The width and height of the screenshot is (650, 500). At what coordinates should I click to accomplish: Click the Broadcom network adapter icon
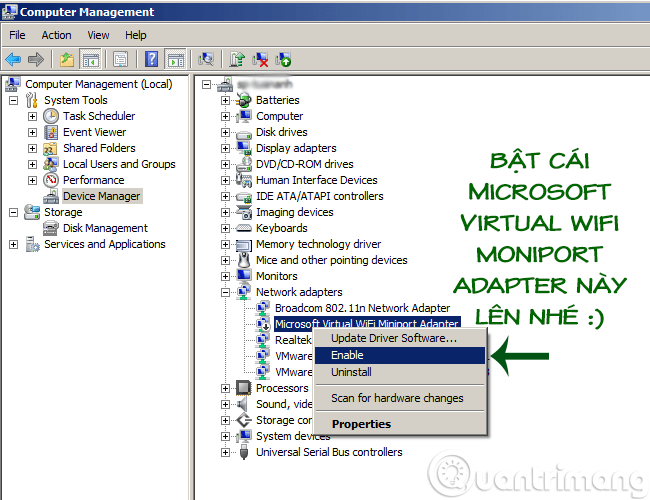tap(262, 308)
